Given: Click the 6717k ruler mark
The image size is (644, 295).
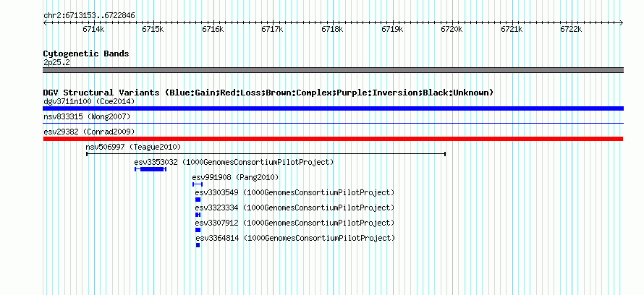Looking at the screenshot, I should (x=273, y=29).
